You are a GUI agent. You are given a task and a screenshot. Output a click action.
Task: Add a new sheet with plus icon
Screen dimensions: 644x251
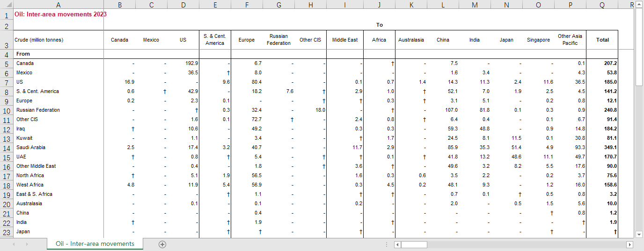pos(162,244)
